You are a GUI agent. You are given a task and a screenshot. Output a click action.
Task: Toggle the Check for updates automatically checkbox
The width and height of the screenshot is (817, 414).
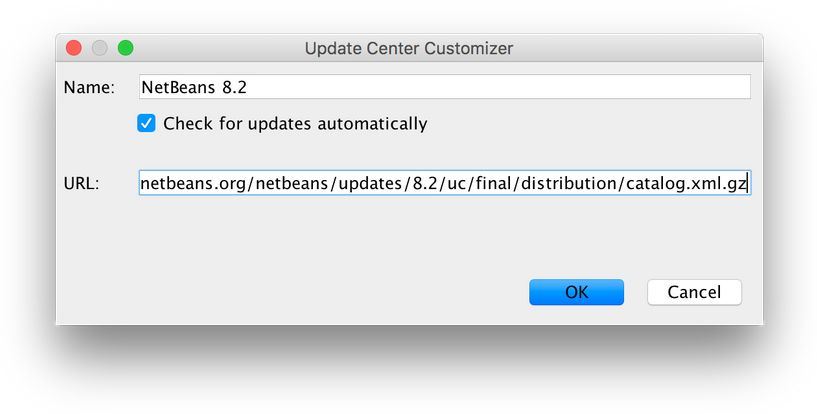click(x=146, y=124)
